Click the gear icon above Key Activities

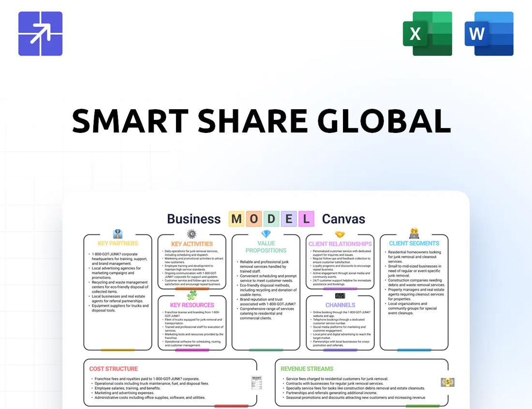[x=192, y=234]
